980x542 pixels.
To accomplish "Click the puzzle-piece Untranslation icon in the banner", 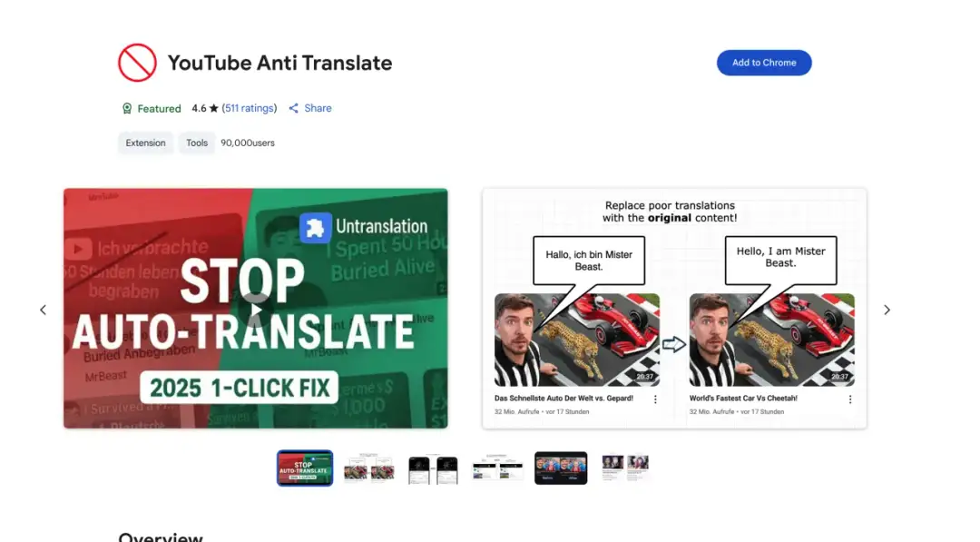I will pos(315,226).
